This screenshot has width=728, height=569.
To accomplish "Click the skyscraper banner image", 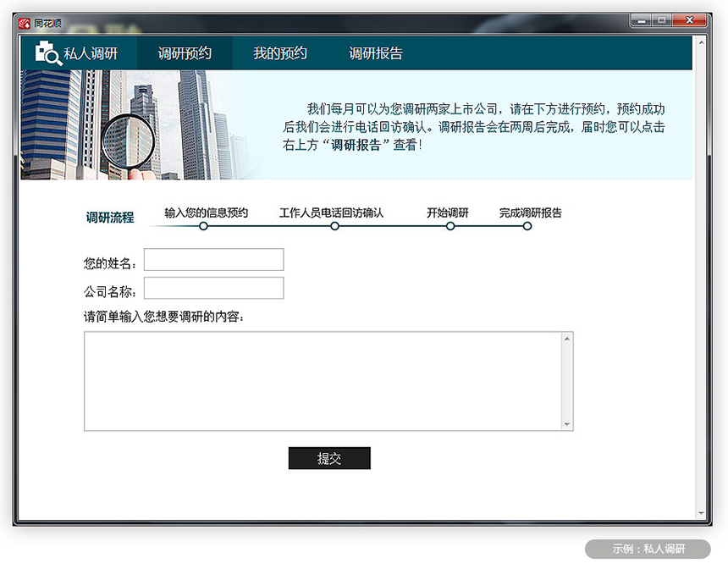I will coord(140,124).
